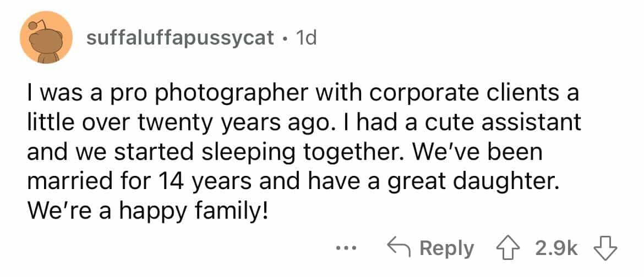Screen dimensions: 644x277
Task: Click the word "assistant" in the comment
Action: coord(528,124)
